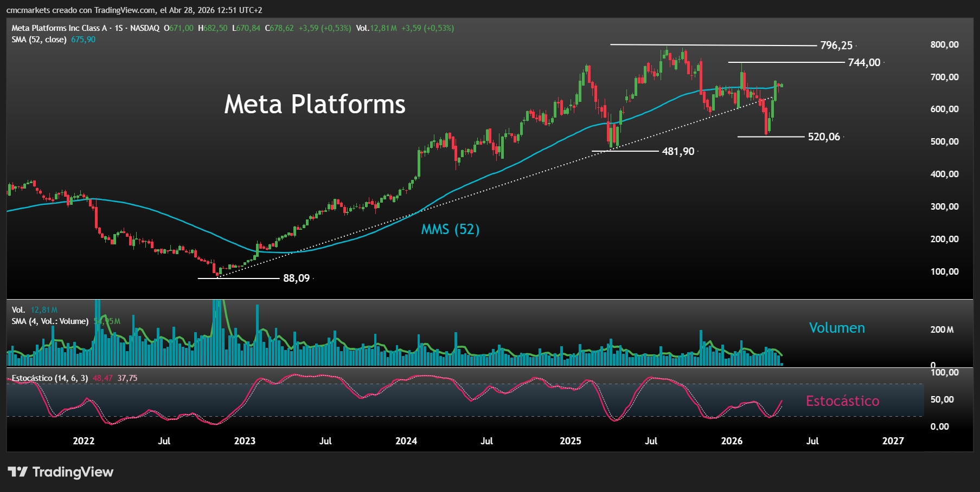Click the 481,90 price annotation
The height and width of the screenshot is (492, 980).
[678, 152]
